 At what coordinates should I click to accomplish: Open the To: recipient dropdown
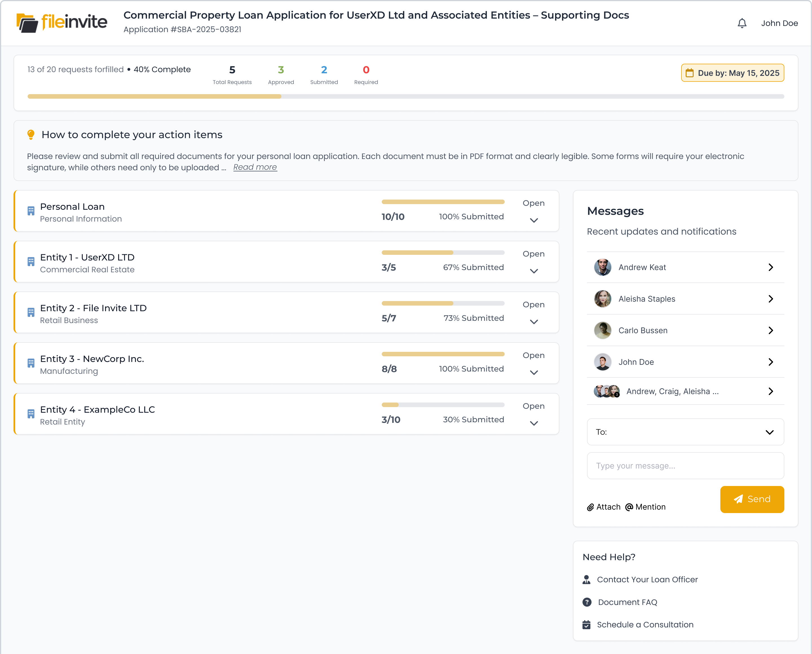685,432
